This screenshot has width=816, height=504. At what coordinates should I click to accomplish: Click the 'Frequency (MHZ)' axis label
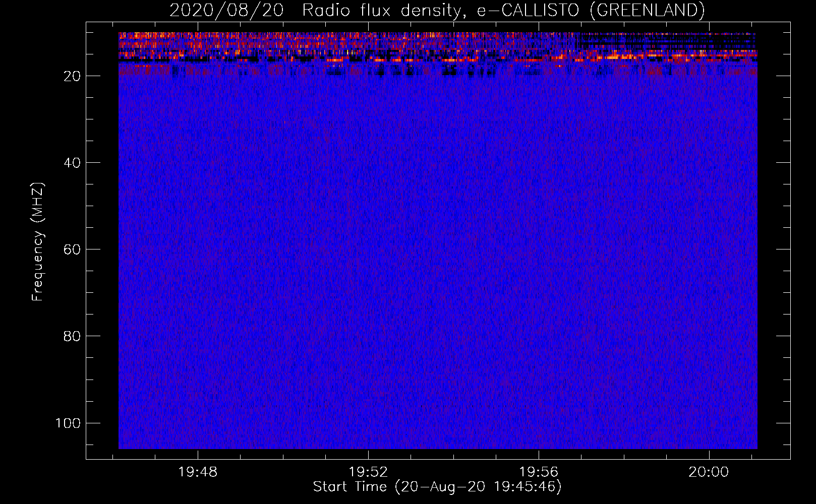(x=38, y=242)
